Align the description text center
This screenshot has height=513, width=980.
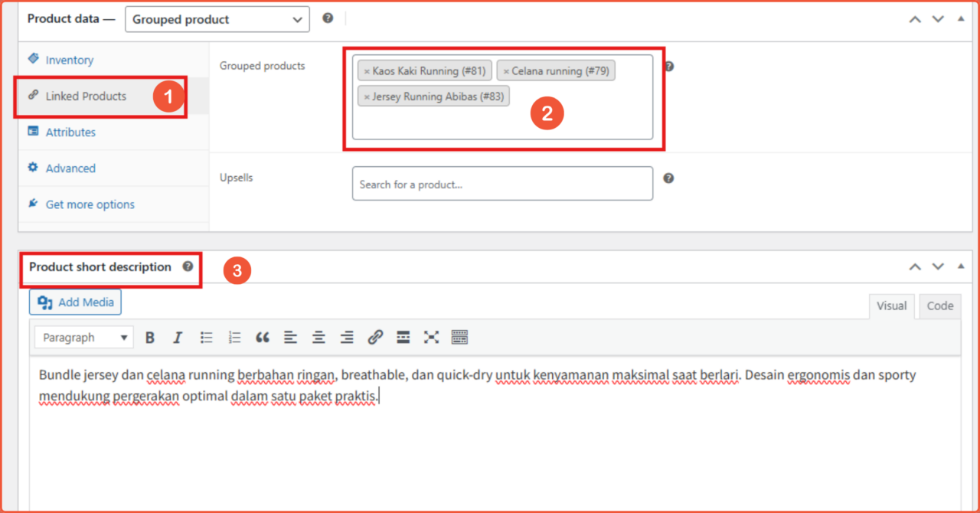[x=318, y=337]
